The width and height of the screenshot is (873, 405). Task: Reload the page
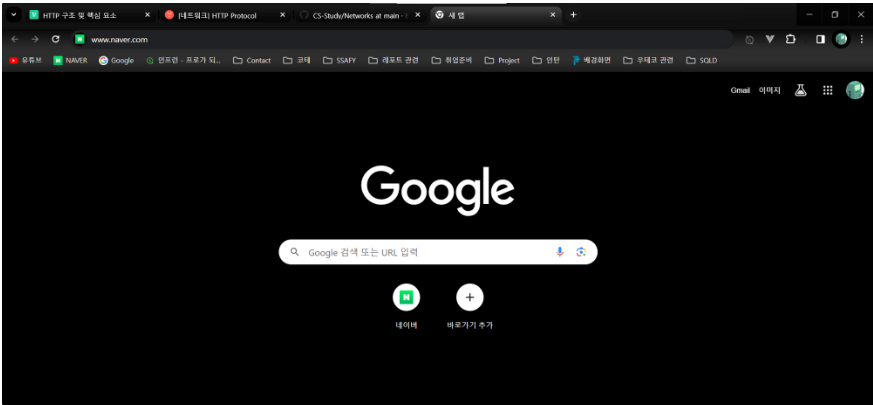tap(55, 40)
